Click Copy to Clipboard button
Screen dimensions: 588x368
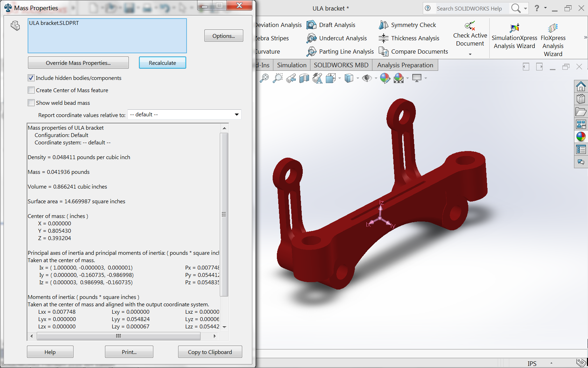(x=210, y=352)
